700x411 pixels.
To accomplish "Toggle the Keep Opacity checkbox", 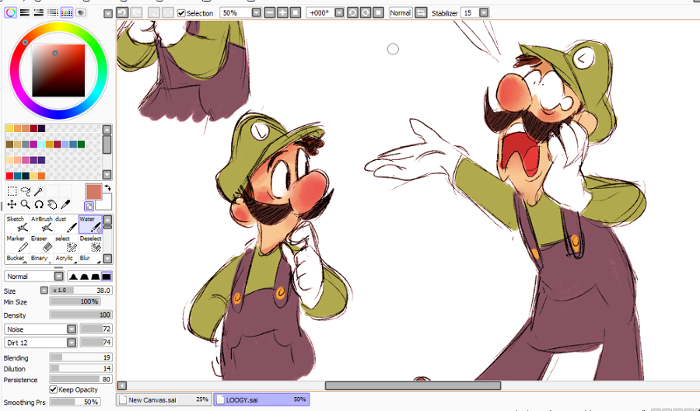I will [54, 390].
